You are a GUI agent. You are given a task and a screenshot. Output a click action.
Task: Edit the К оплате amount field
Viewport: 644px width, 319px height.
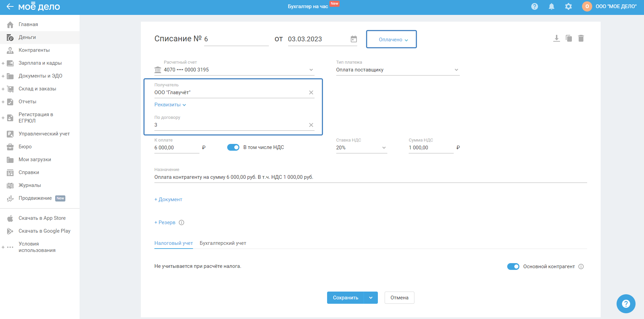tap(177, 148)
